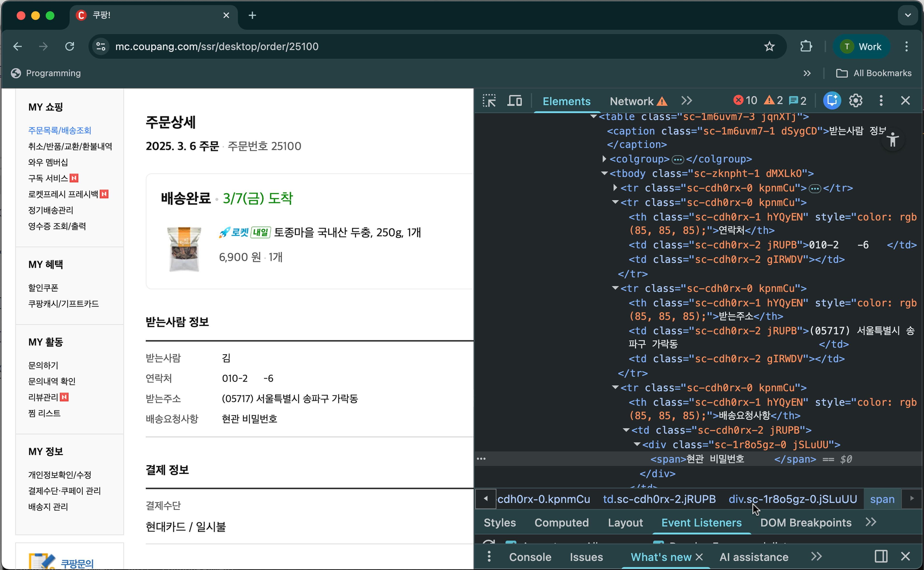The image size is (924, 570).
Task: Open the Layout pane tab
Action: (625, 523)
